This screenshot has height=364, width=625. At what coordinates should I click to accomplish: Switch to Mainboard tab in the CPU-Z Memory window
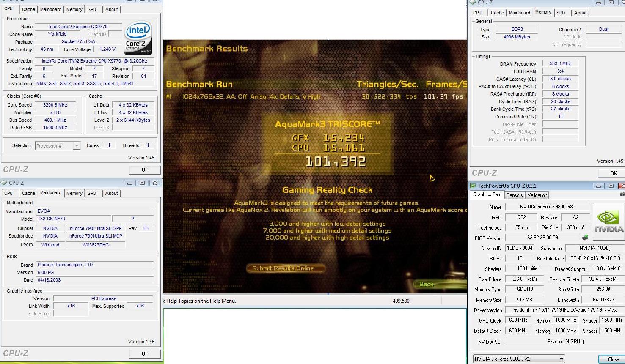519,13
